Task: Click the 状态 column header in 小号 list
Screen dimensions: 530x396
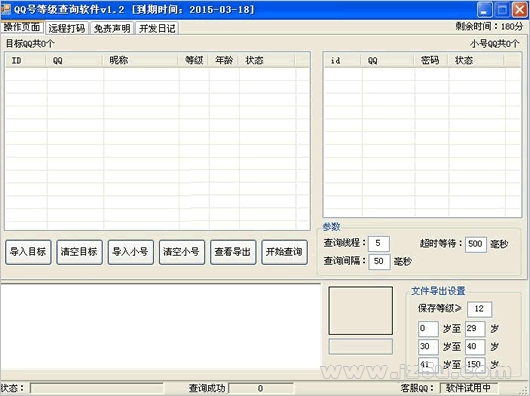Action: [x=476, y=60]
